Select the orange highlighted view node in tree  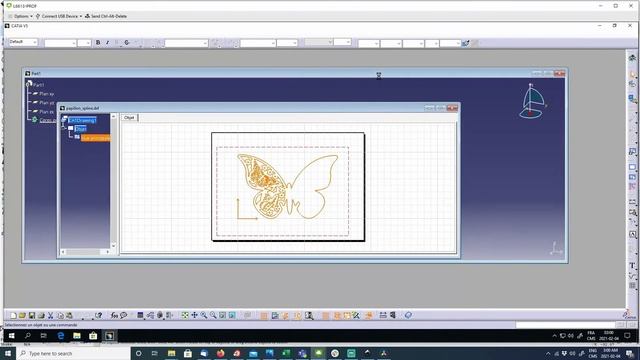95,138
